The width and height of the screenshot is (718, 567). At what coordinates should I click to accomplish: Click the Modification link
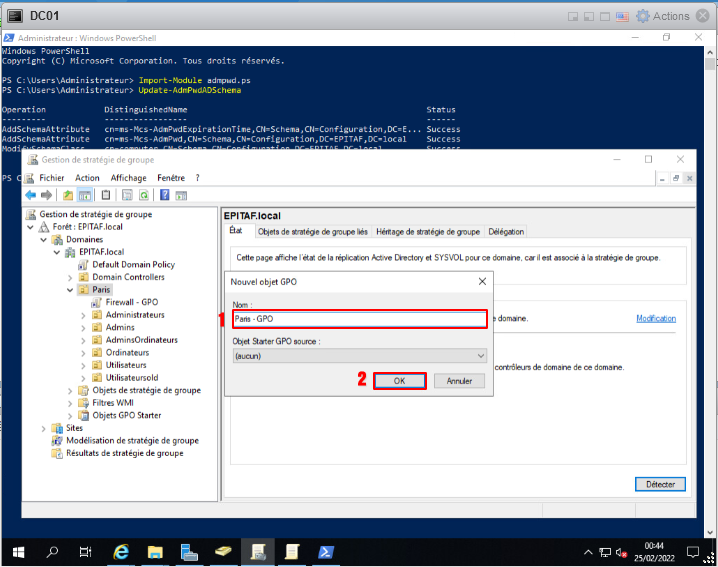tap(655, 319)
